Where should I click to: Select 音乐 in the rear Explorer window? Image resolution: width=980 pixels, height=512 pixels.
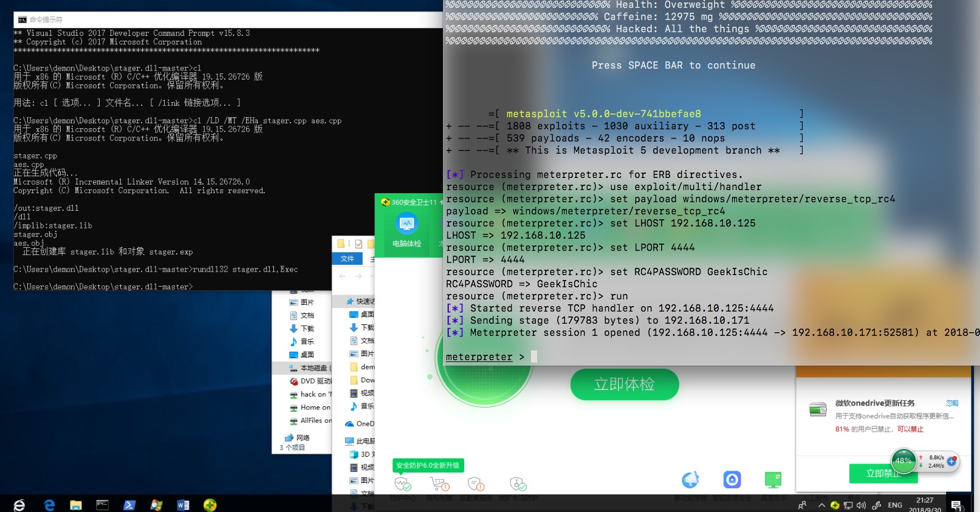point(302,341)
